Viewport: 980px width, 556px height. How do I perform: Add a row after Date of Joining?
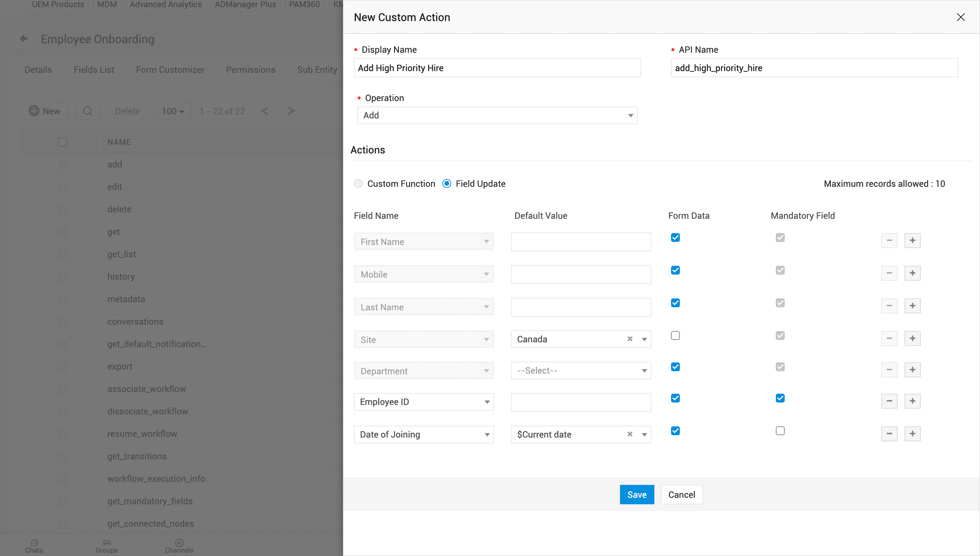click(x=912, y=434)
